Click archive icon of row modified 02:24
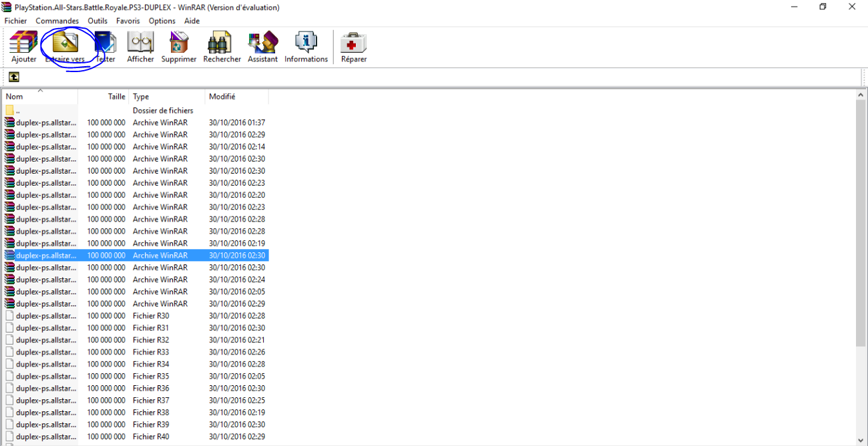Viewport: 868px width, 446px height. coord(9,279)
